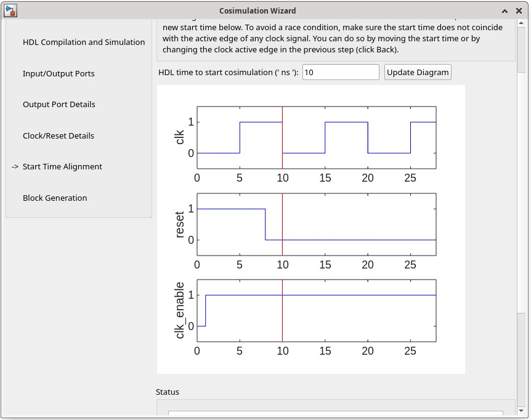
Task: Close the Cosimulation Wizard window
Action: coord(519,11)
